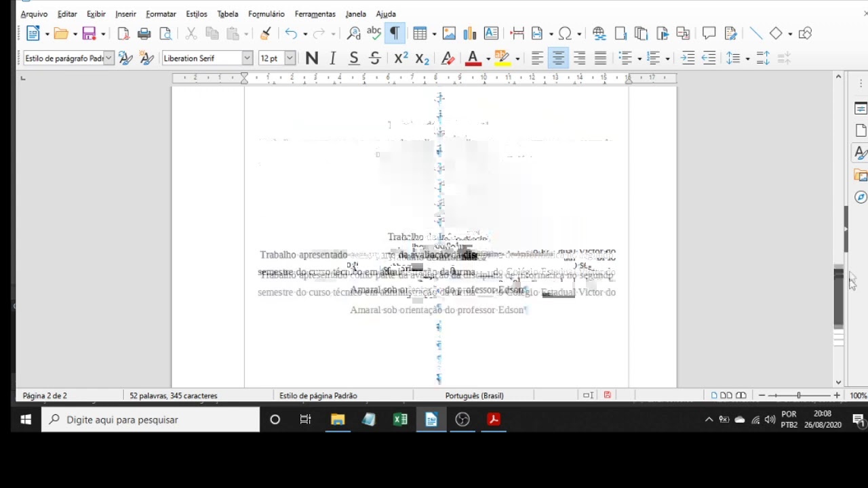Open the 12 pt font size dropdown

(290, 58)
